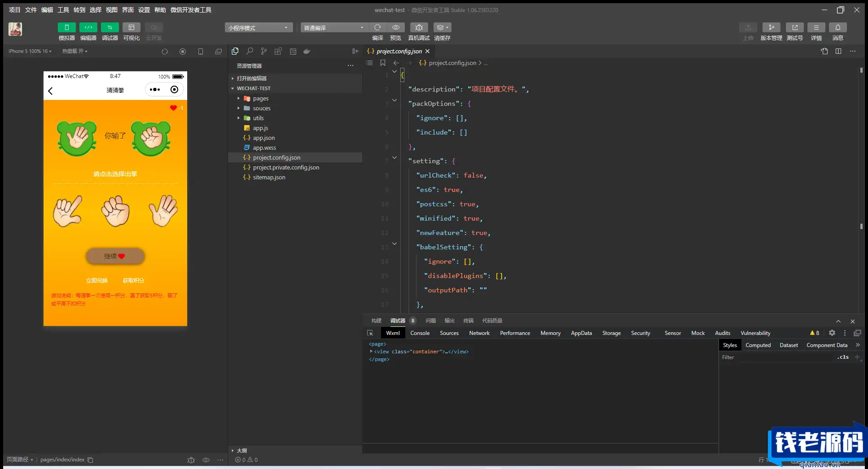This screenshot has width=868, height=469.
Task: Open the messages bell icon
Action: click(837, 27)
